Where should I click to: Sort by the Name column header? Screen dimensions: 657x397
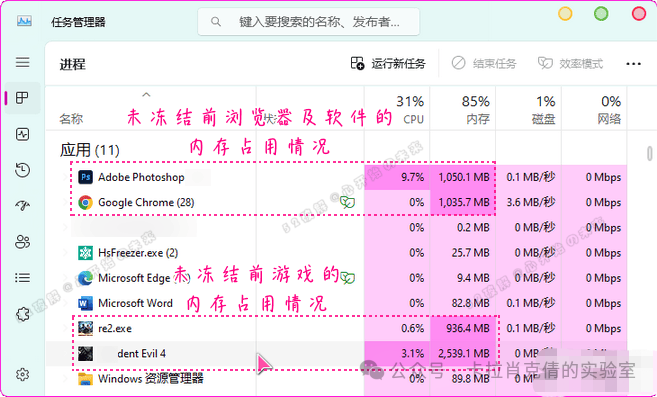71,119
